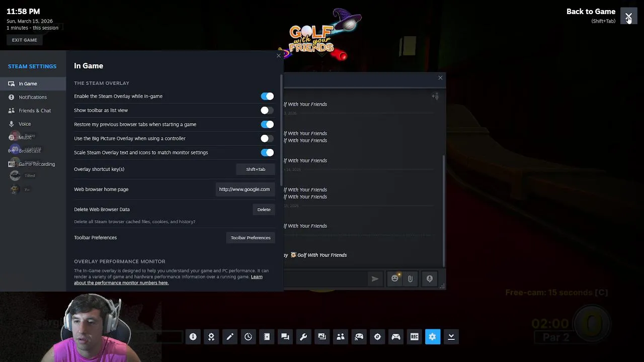Viewport: 644px width, 362px height.
Task: Toggle Use the Big Picture Overlay switch
Action: [x=267, y=138]
